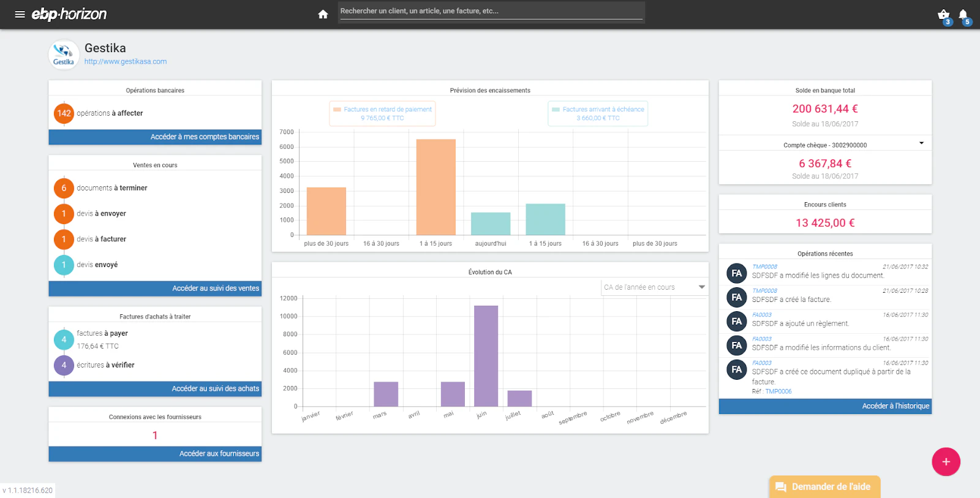
Task: Toggle the Factures arrivant à échéance legend
Action: click(x=598, y=113)
